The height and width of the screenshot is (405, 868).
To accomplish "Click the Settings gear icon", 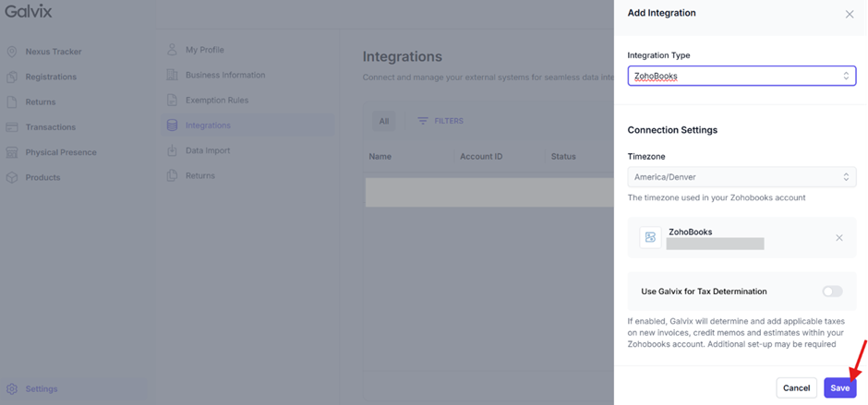I will [x=12, y=389].
